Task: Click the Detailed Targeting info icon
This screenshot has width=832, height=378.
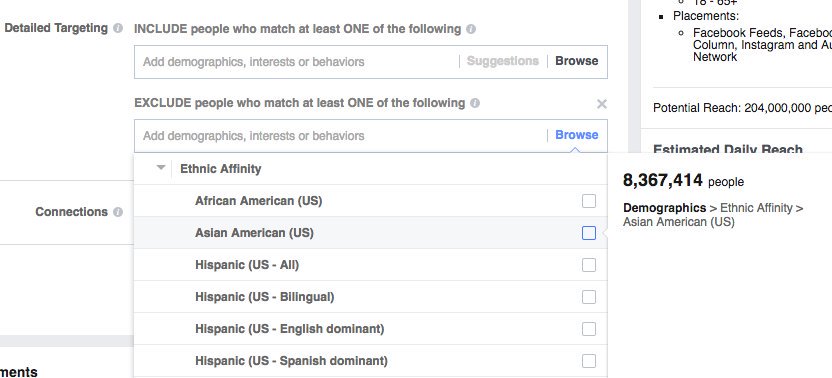Action: click(x=118, y=28)
